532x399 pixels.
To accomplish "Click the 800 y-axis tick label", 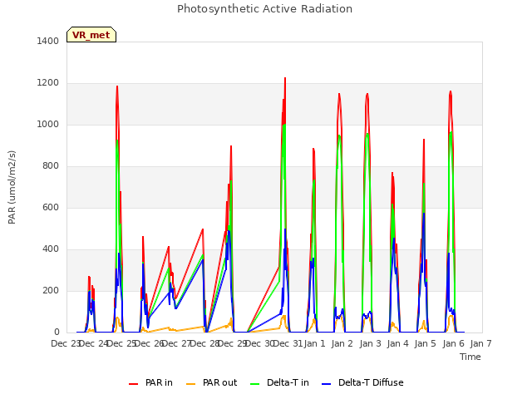I will coord(51,166).
